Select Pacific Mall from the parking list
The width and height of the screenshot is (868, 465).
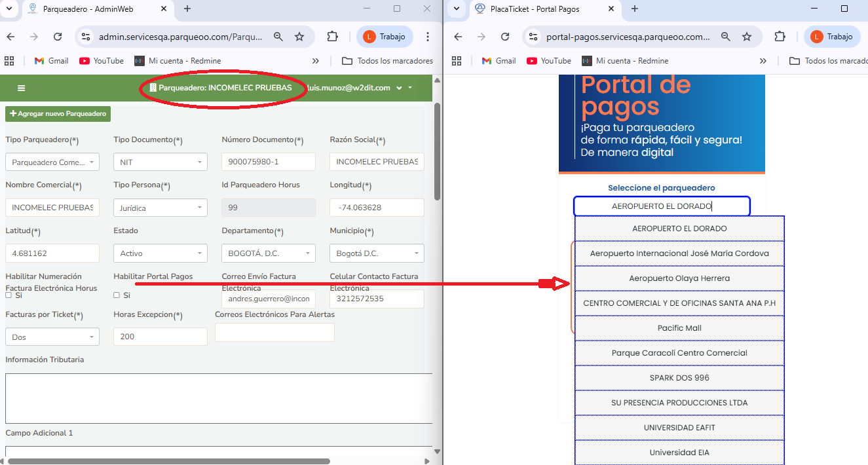tap(679, 328)
